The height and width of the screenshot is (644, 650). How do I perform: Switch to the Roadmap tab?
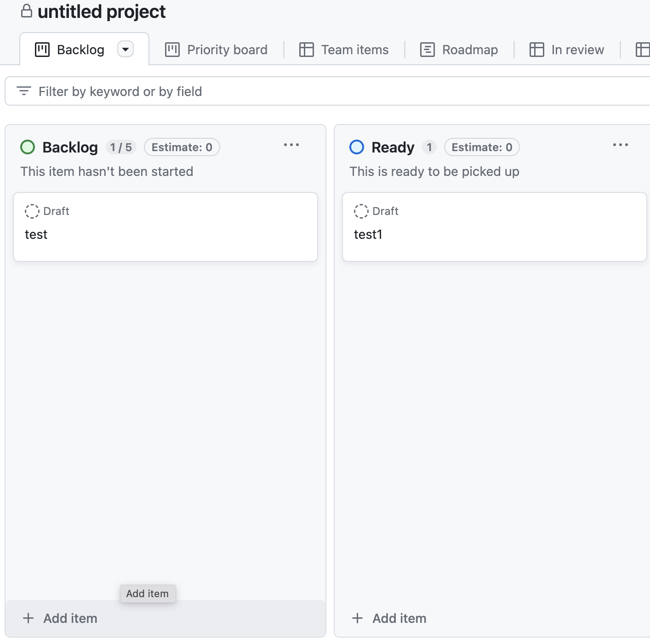click(468, 50)
